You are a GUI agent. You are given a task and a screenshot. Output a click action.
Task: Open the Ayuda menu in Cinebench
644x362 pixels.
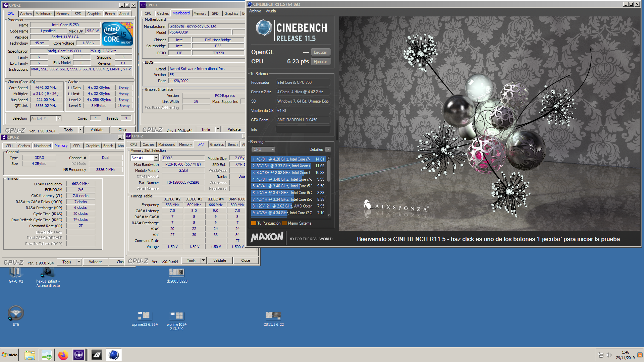click(271, 11)
